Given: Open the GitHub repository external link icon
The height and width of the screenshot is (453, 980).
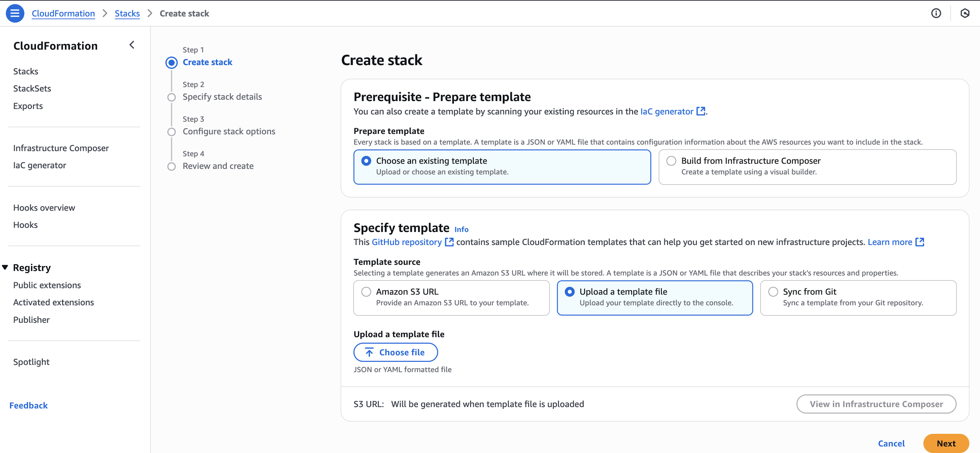Looking at the screenshot, I should point(449,242).
